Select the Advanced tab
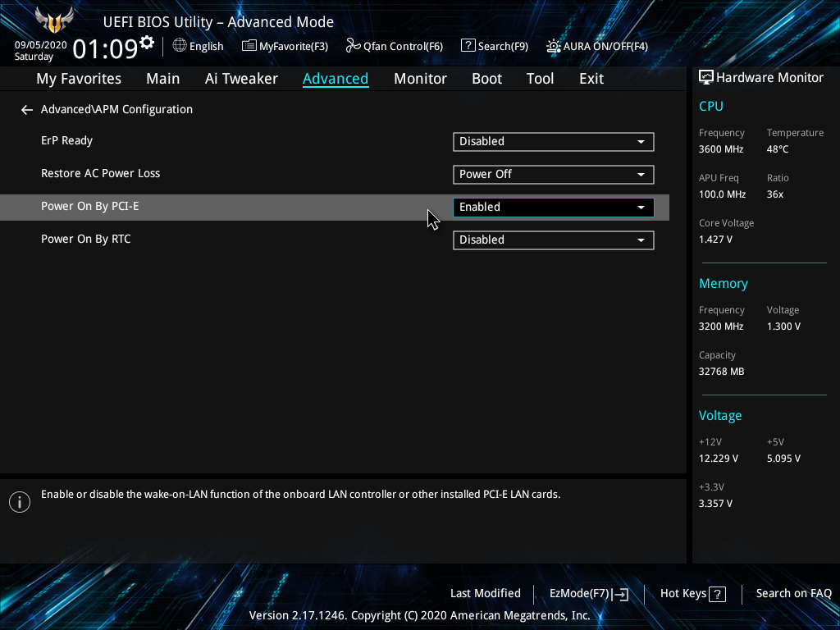 tap(336, 79)
